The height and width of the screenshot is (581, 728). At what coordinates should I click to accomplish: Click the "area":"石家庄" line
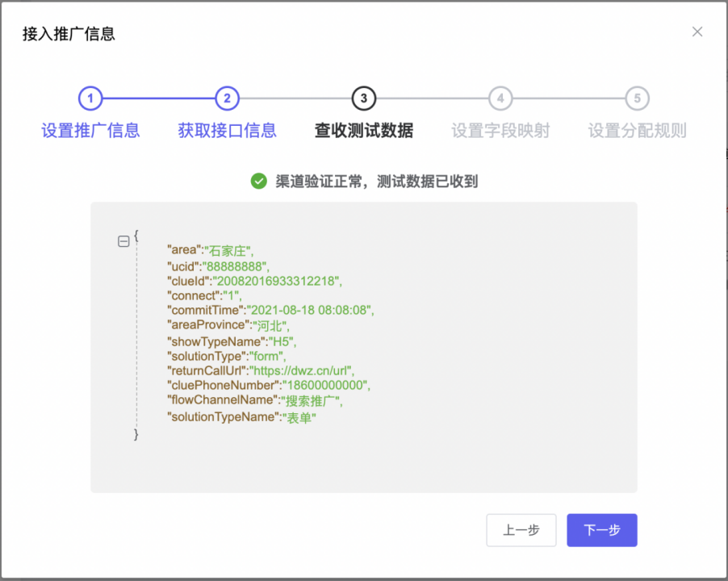coord(211,251)
